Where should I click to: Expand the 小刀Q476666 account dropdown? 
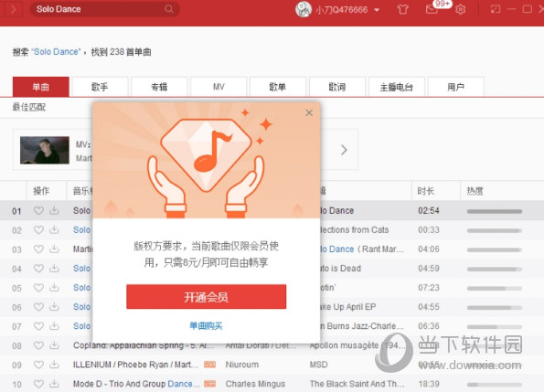pyautogui.click(x=377, y=10)
